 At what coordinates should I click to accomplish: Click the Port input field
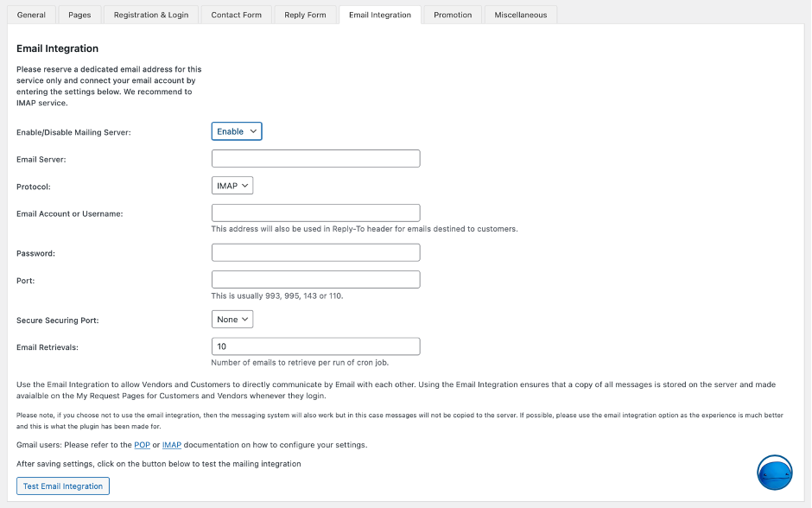315,280
